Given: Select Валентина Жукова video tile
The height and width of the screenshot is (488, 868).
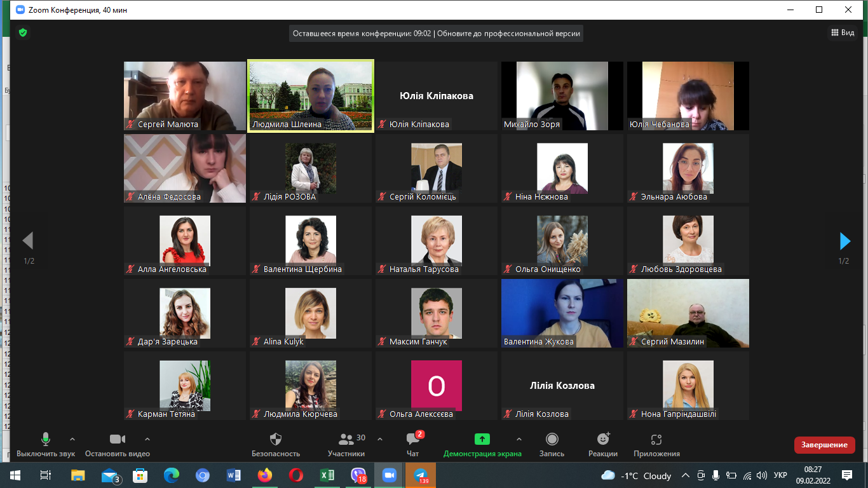Looking at the screenshot, I should click(562, 313).
